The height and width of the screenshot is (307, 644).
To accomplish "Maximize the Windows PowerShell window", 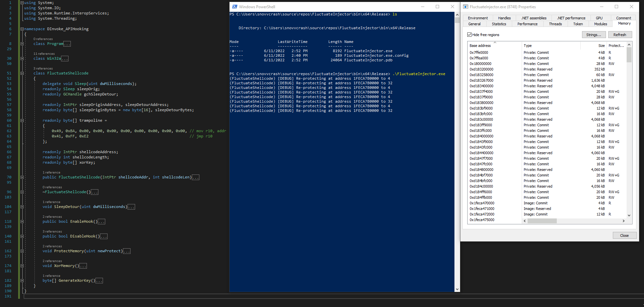I will 437,7.
